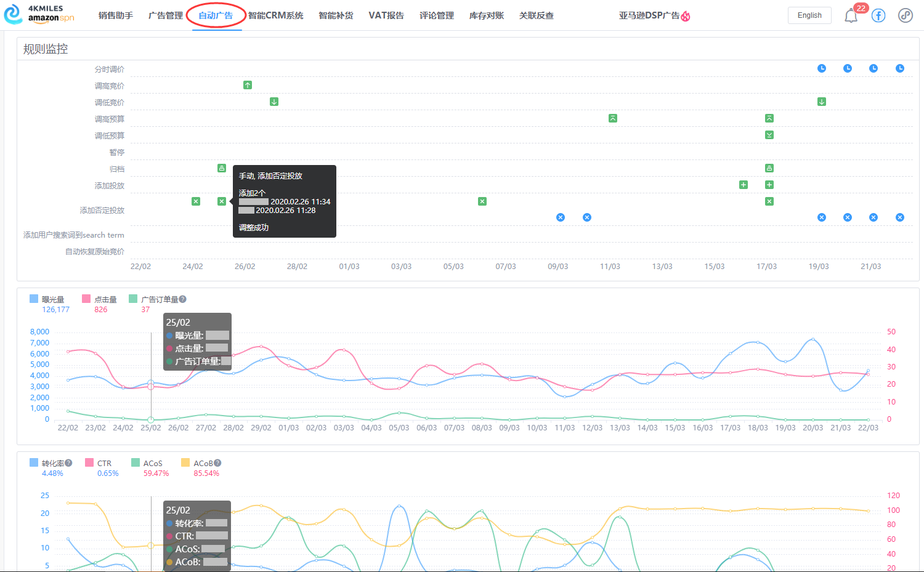Click the down-arrow marker on 调低竞价 row

[x=274, y=102]
